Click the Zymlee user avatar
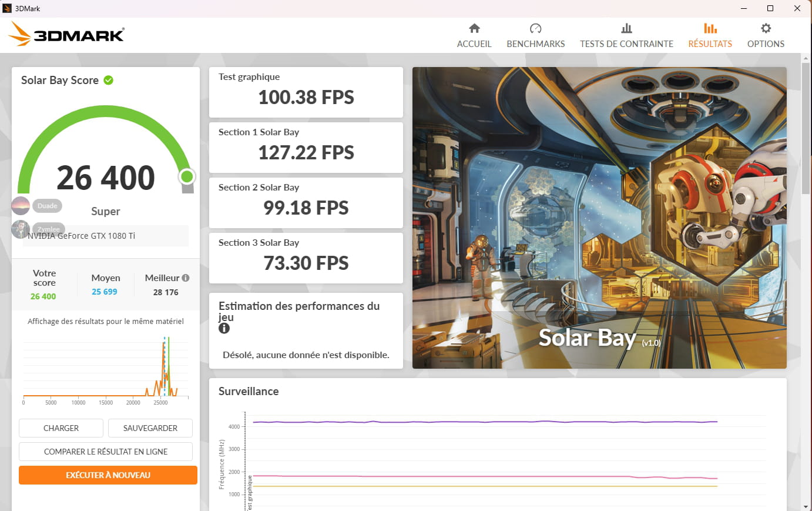 click(21, 229)
